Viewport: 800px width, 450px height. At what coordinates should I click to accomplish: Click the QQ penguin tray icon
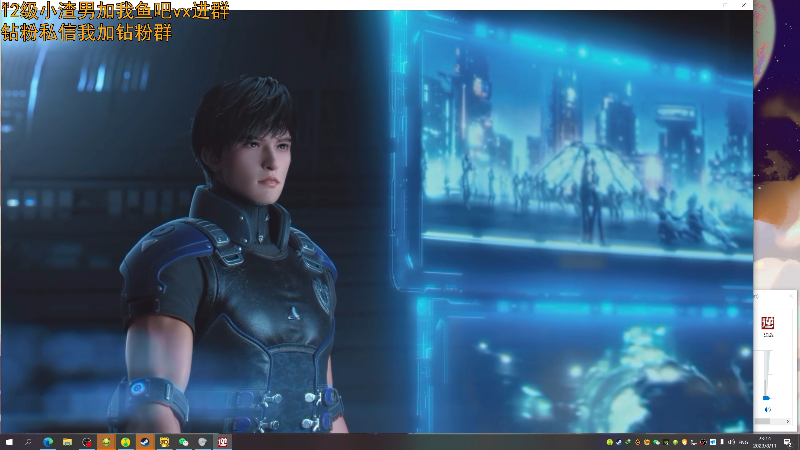(638, 442)
